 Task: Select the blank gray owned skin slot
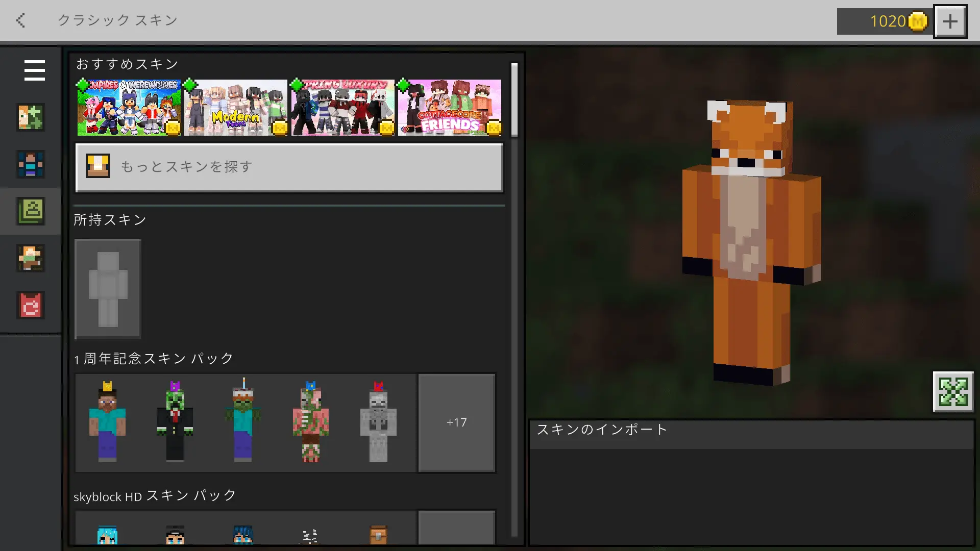pyautogui.click(x=108, y=289)
